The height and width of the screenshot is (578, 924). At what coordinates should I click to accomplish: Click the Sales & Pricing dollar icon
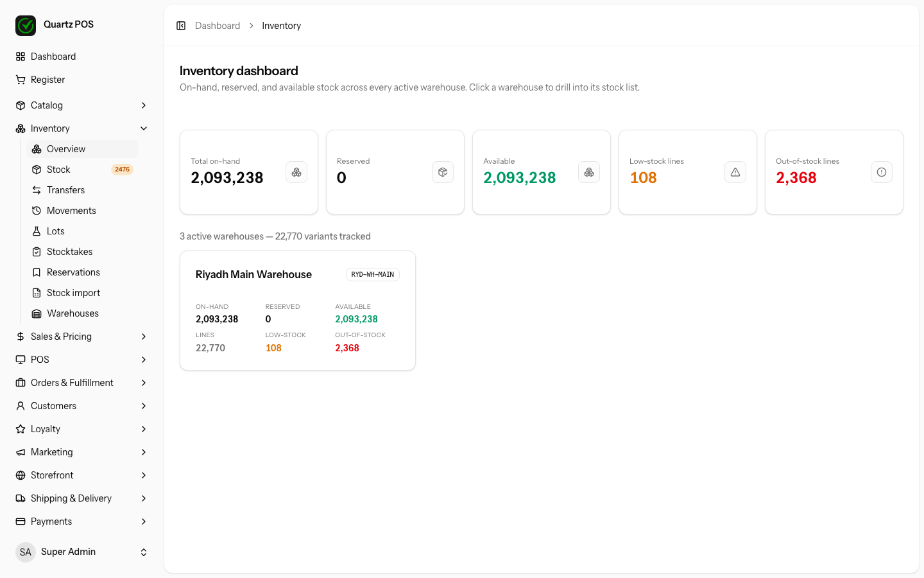(x=21, y=337)
